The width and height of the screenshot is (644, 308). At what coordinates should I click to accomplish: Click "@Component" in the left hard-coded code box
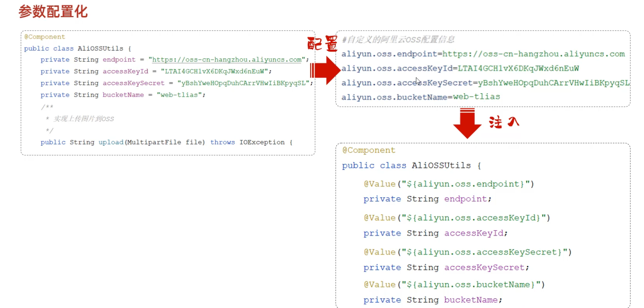tap(45, 37)
